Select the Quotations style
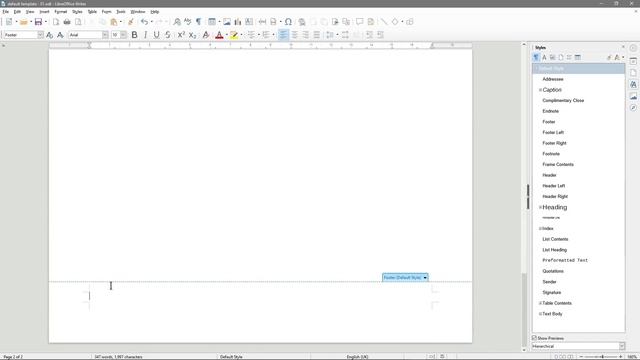 553,271
